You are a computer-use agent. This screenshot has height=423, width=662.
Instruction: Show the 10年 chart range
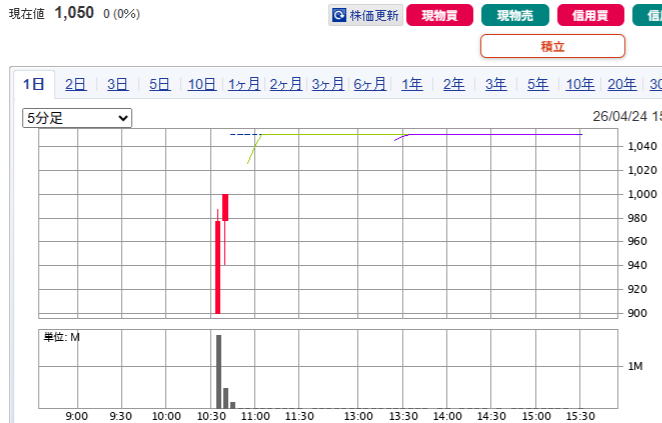580,85
